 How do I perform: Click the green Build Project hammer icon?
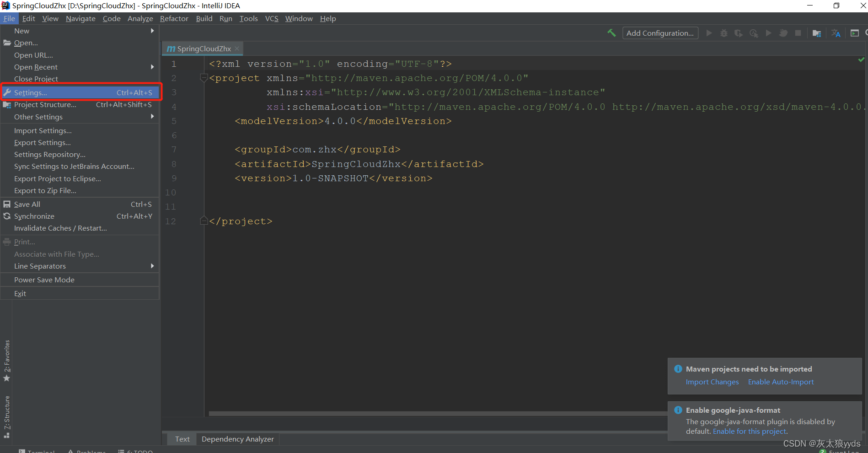tap(611, 33)
